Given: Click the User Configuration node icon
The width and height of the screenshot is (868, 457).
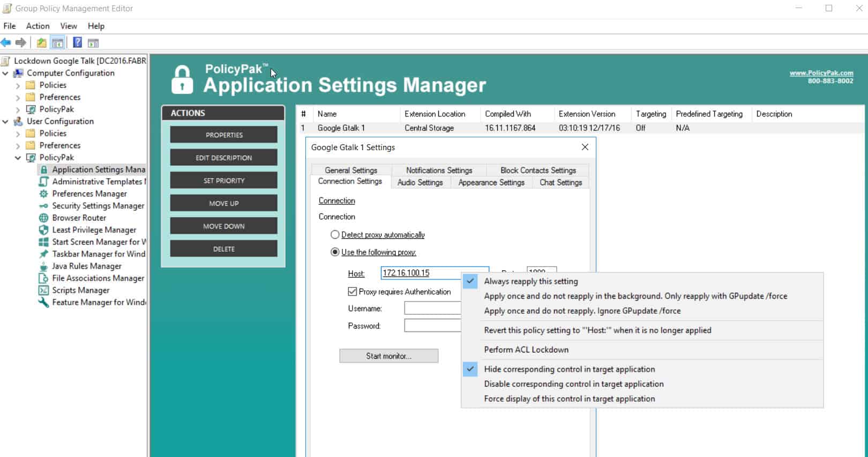Looking at the screenshot, I should coord(18,121).
